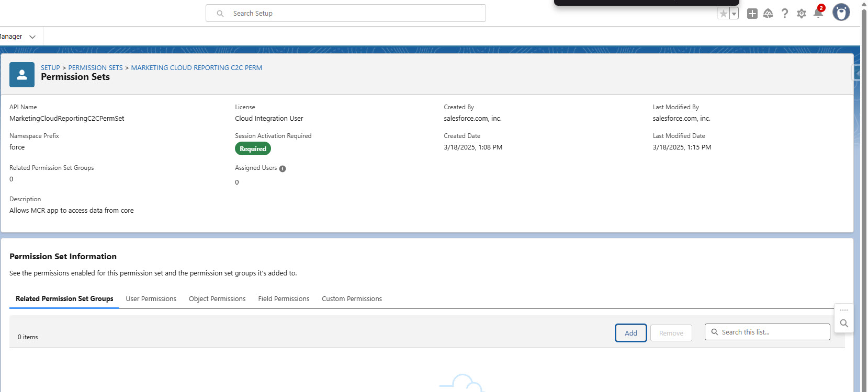Screen dimensions: 868x392
Task: Open the favorites list dropdown arrow
Action: pyautogui.click(x=734, y=14)
